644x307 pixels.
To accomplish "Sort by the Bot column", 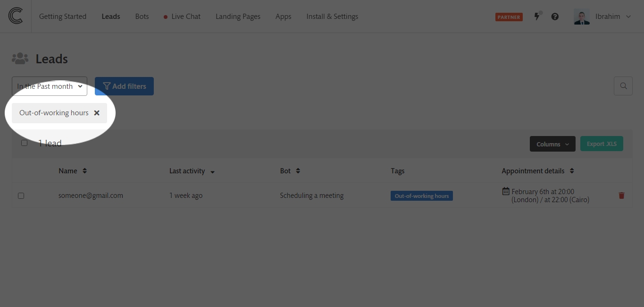I will click(x=290, y=171).
